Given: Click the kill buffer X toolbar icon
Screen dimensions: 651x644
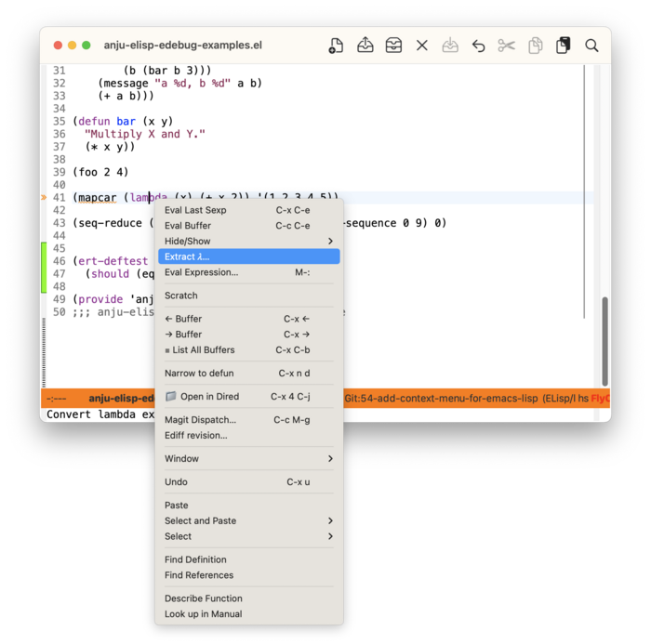Looking at the screenshot, I should point(422,46).
